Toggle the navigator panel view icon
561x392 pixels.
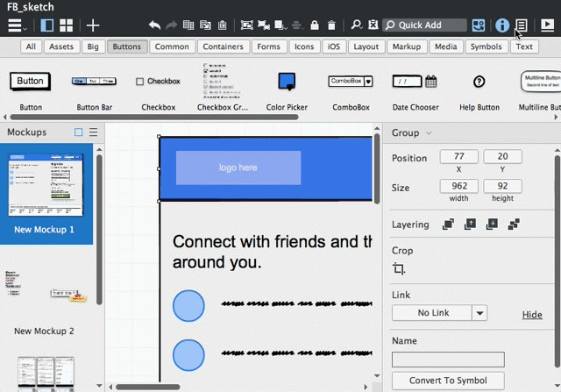point(46,25)
